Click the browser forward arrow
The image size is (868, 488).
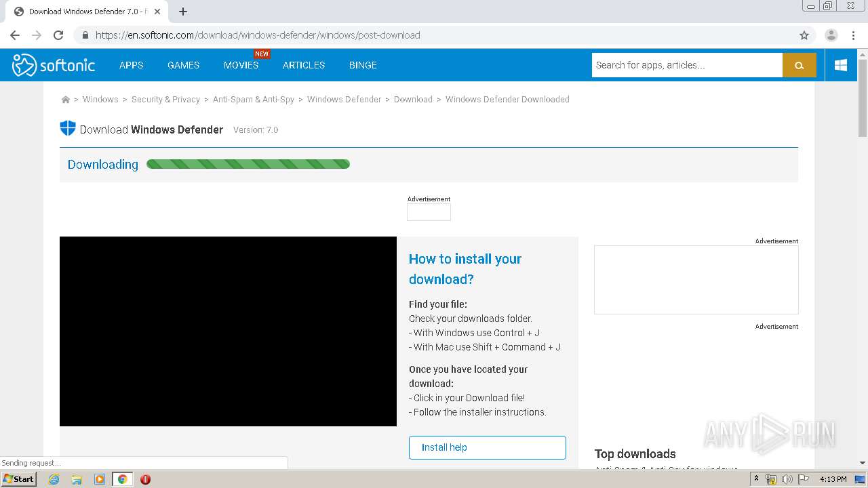[37, 35]
